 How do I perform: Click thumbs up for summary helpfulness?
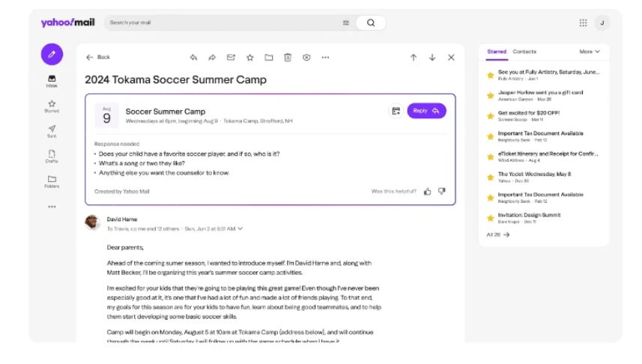coord(428,191)
